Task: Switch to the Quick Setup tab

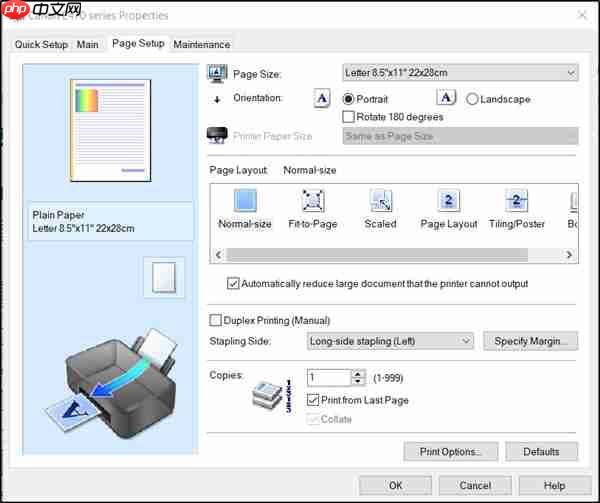Action: tap(41, 44)
